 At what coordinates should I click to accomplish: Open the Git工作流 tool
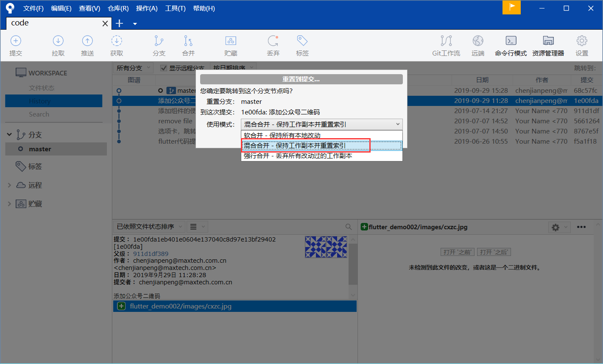446,44
